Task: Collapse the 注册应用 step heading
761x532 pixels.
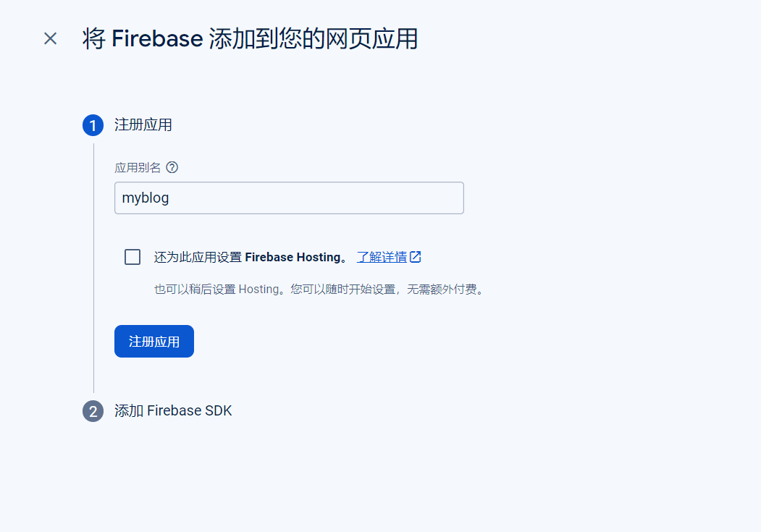Action: pyautogui.click(x=143, y=124)
